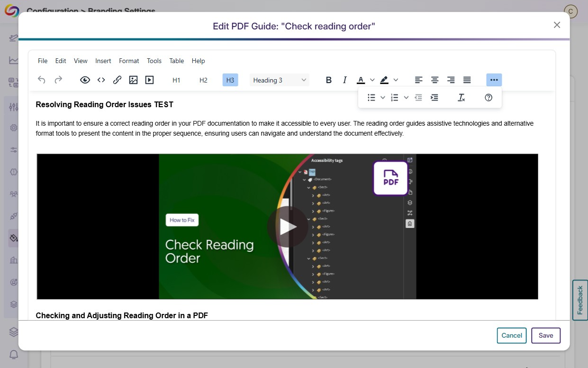This screenshot has width=588, height=368.
Task: Open the Tools menu
Action: [x=154, y=61]
